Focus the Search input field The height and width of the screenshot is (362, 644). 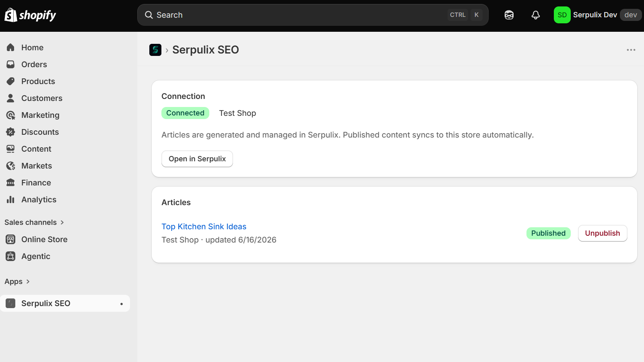pos(313,15)
